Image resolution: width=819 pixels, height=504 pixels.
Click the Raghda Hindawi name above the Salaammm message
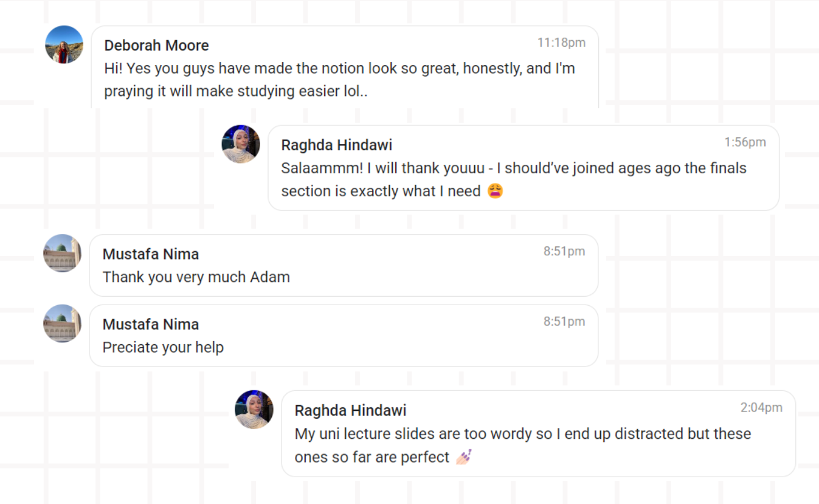[x=336, y=145]
